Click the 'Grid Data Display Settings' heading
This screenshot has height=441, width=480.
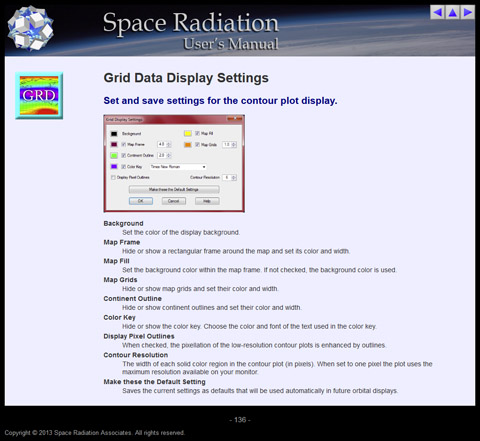[186, 78]
